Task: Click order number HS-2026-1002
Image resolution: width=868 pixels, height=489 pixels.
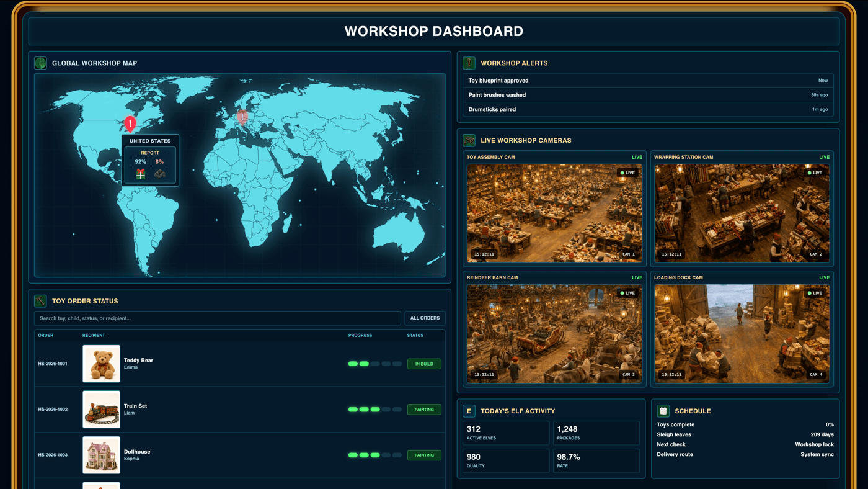Action: (53, 410)
